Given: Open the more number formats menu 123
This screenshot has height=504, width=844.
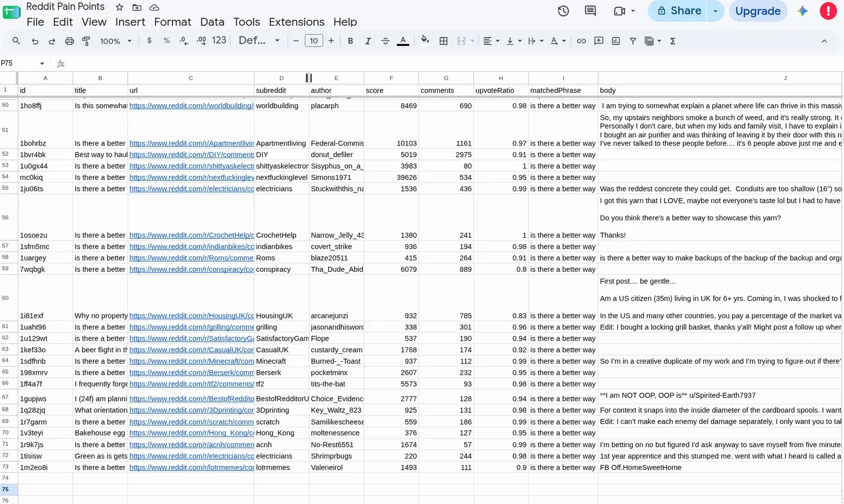Looking at the screenshot, I should point(219,40).
